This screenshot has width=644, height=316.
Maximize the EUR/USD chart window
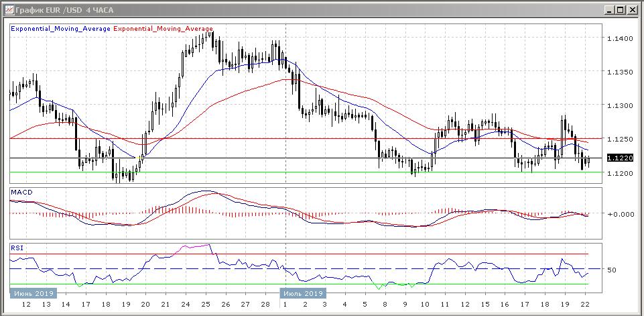coord(620,9)
